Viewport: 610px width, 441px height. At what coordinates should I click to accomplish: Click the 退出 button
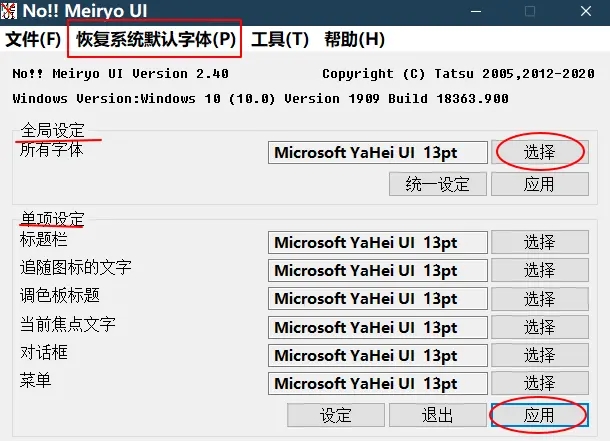coord(438,415)
